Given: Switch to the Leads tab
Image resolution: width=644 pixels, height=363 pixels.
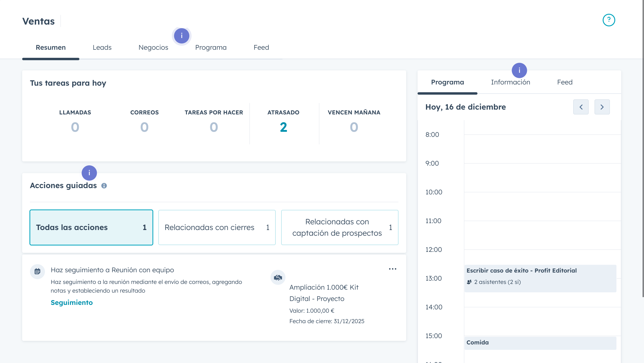Looking at the screenshot, I should [102, 47].
